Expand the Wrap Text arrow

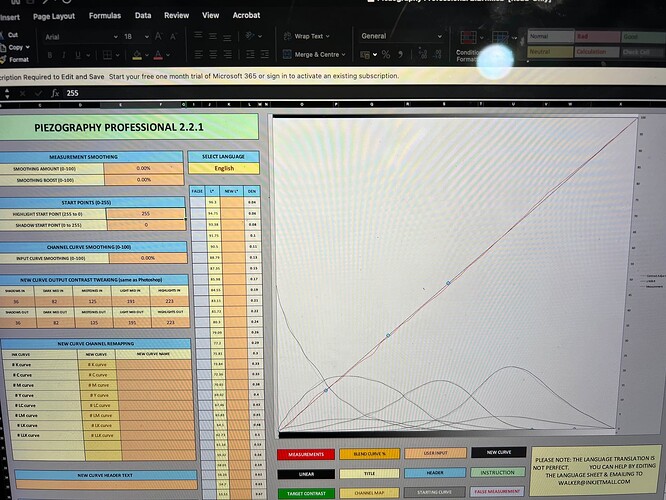(x=327, y=37)
